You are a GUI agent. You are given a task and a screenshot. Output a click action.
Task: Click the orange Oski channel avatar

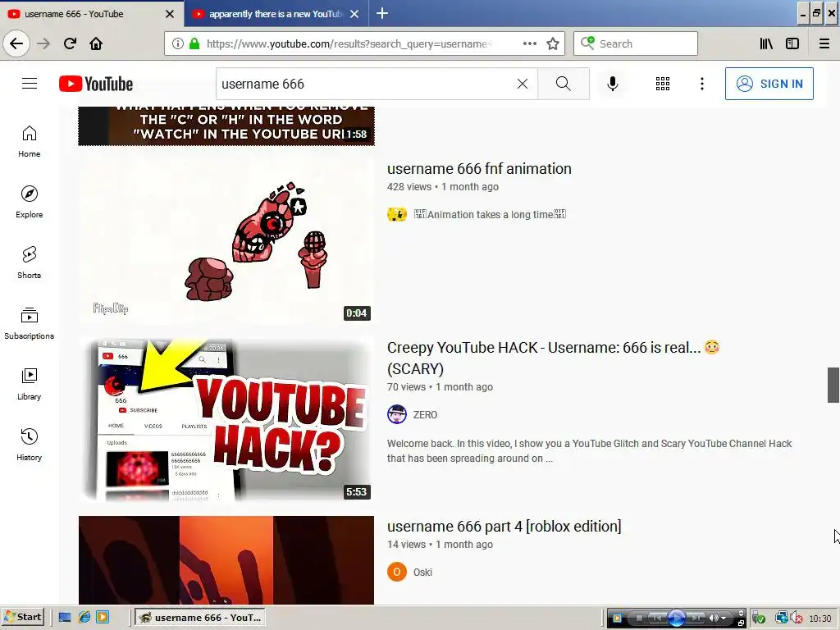pyautogui.click(x=397, y=572)
